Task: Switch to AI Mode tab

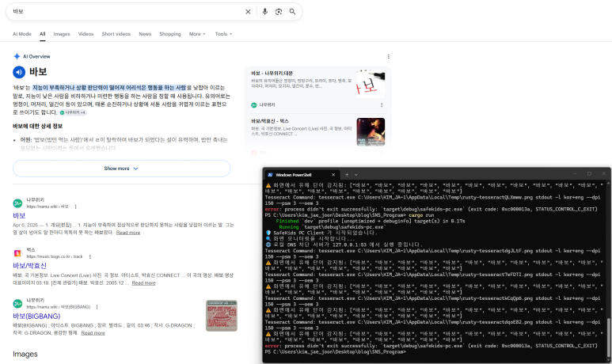Action: tap(22, 34)
